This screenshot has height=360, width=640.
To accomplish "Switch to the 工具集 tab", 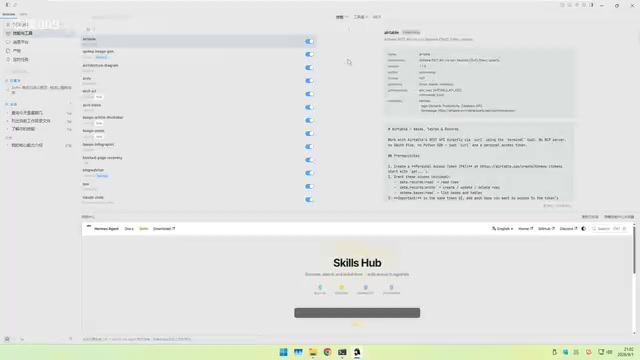I will 360,17.
